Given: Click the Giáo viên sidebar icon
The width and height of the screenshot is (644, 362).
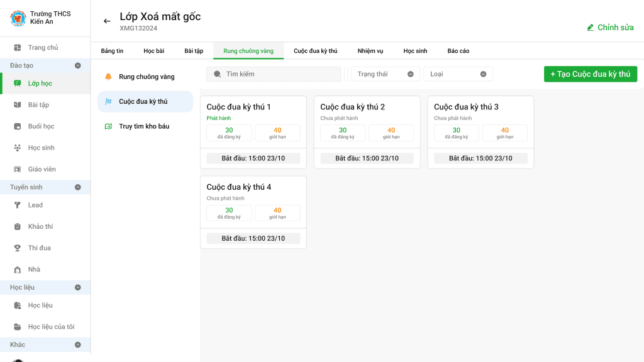Looking at the screenshot, I should [x=17, y=169].
